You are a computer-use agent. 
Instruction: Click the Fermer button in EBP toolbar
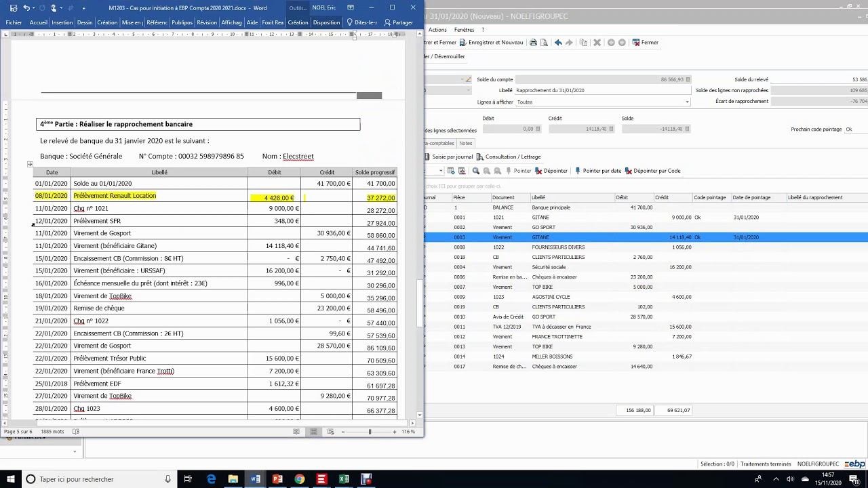645,43
